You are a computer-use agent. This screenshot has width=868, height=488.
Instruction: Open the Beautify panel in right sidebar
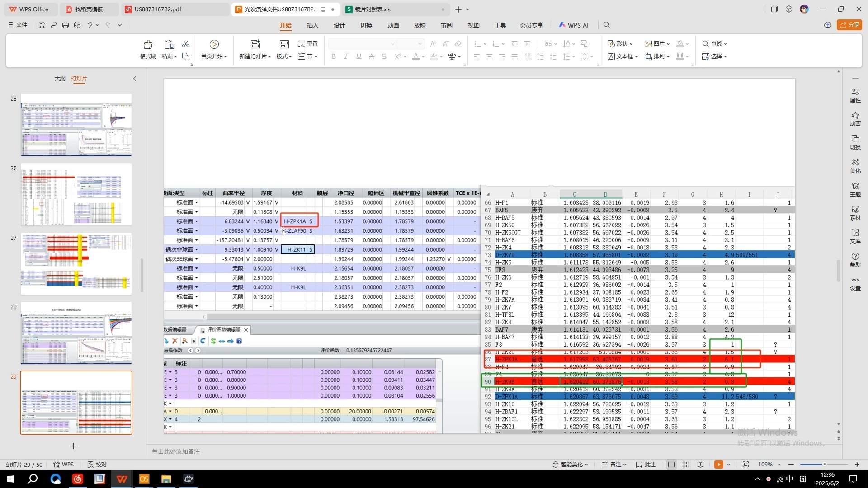point(855,166)
